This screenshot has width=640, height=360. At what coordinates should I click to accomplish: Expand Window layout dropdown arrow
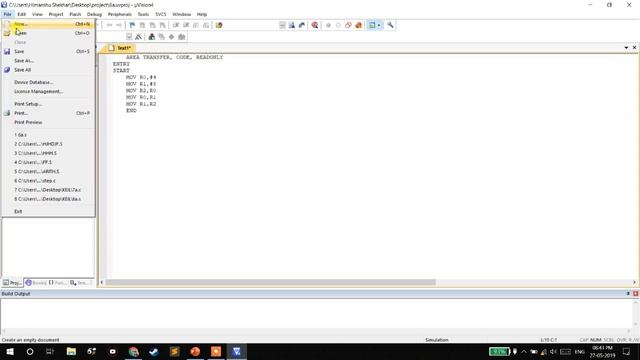pos(379,25)
